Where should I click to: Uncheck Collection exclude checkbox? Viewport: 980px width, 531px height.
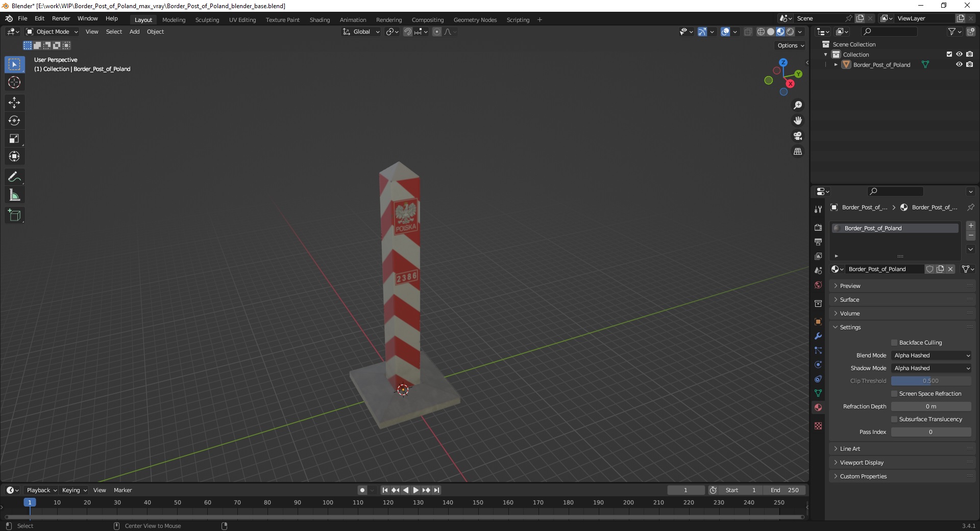(x=949, y=54)
